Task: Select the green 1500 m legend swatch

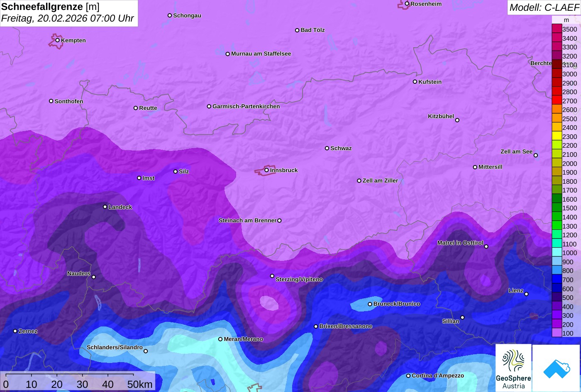Action: pyautogui.click(x=557, y=207)
